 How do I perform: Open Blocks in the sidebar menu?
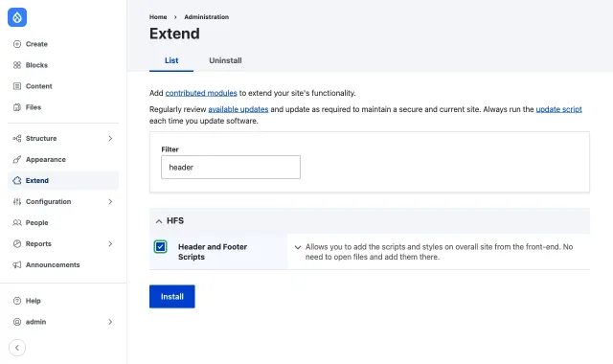[36, 65]
